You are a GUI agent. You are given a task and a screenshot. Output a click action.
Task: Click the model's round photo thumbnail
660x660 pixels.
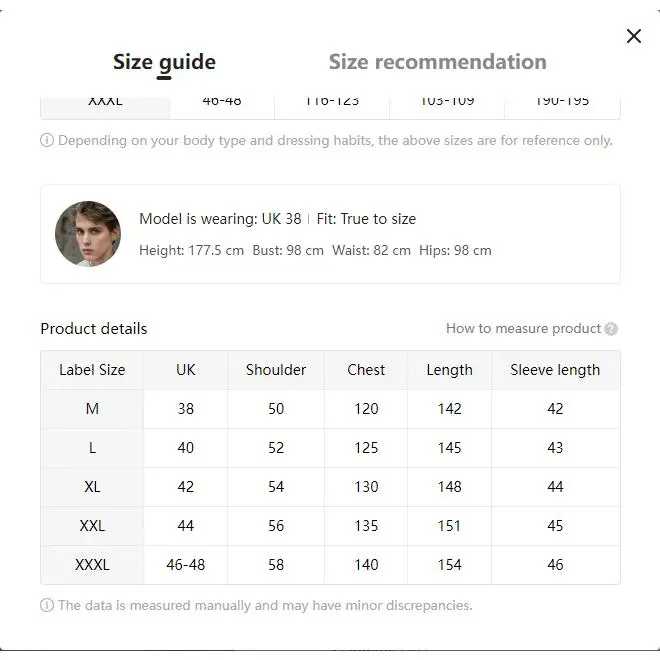88,234
